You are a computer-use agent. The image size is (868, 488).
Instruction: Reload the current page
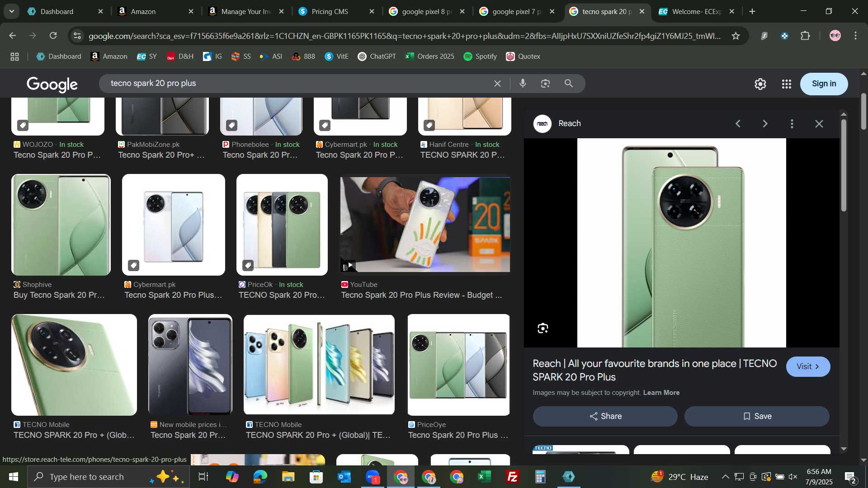pyautogui.click(x=53, y=36)
